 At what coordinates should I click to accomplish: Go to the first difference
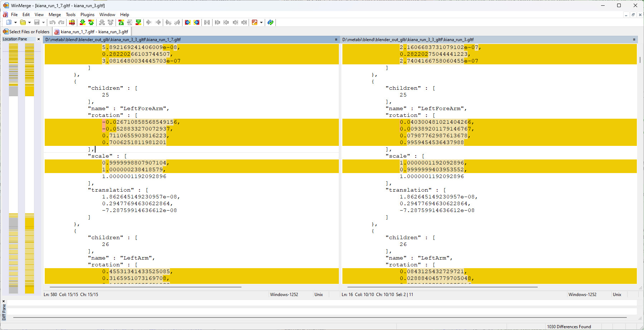click(x=121, y=23)
